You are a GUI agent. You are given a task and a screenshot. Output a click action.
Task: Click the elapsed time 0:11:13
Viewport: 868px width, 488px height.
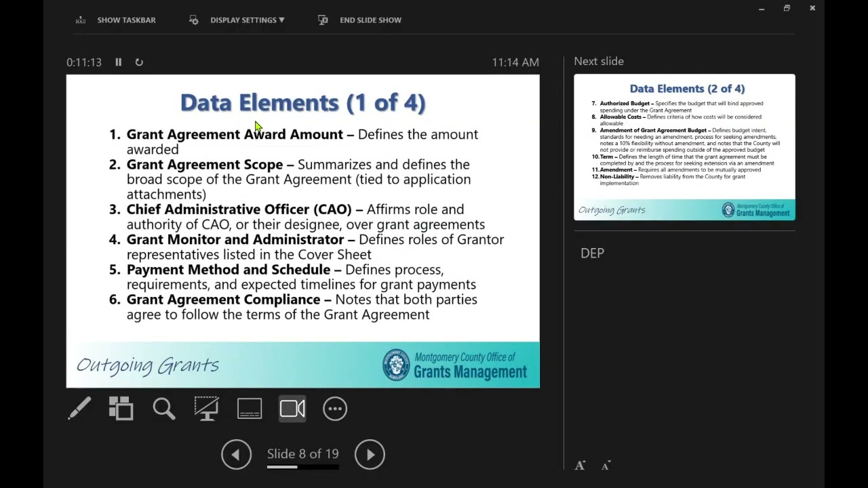click(x=84, y=62)
